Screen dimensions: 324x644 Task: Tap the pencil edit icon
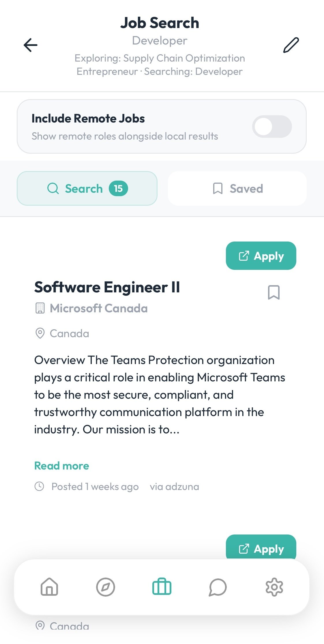(291, 45)
